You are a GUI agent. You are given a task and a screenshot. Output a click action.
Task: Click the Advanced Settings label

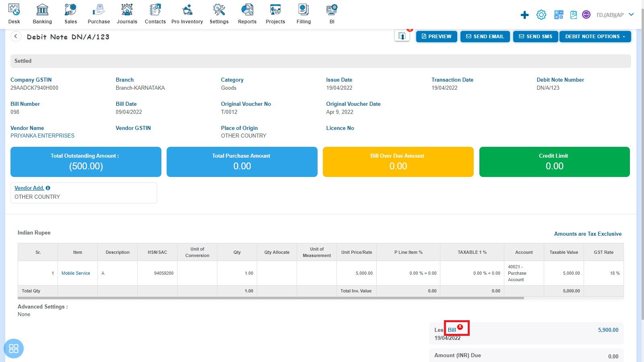(x=43, y=306)
